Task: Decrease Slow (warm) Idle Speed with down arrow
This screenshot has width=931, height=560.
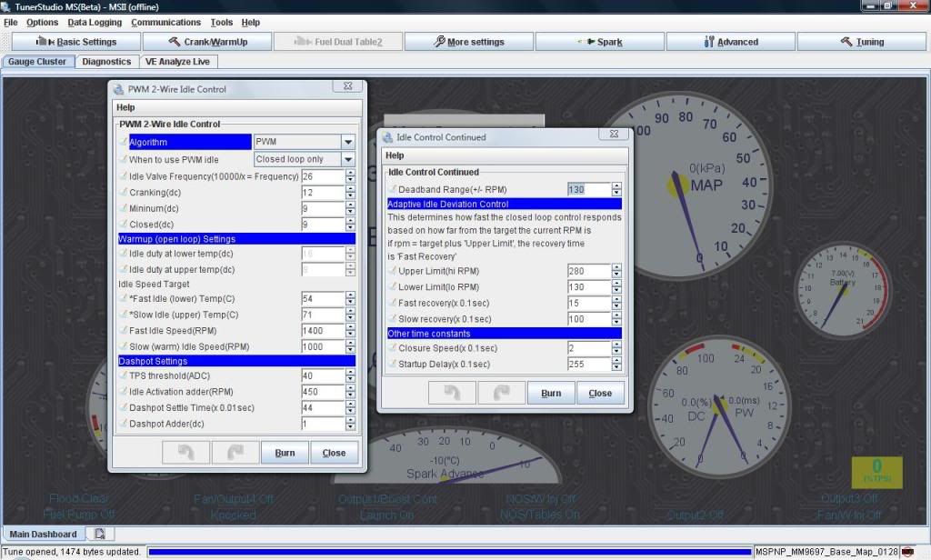Action: (x=350, y=350)
